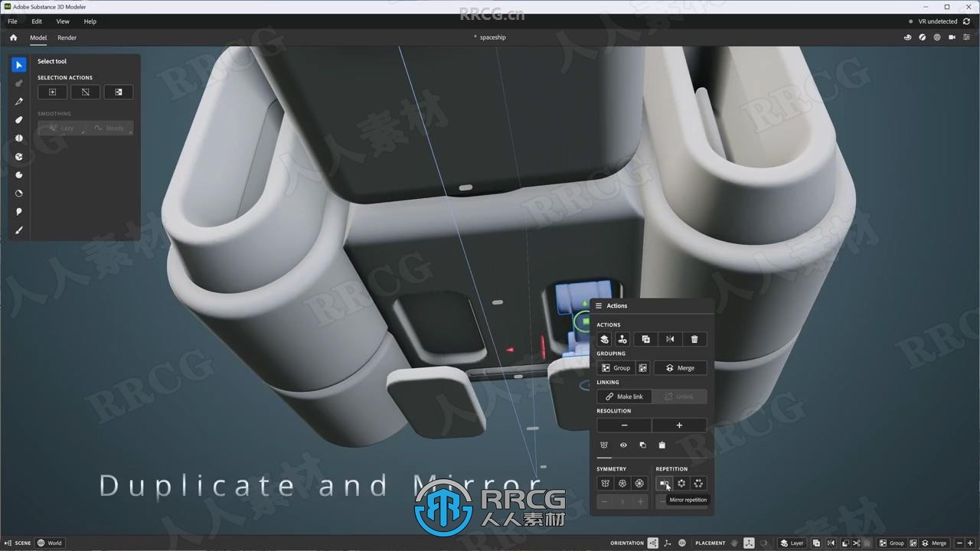Click the Make link button

click(x=624, y=396)
